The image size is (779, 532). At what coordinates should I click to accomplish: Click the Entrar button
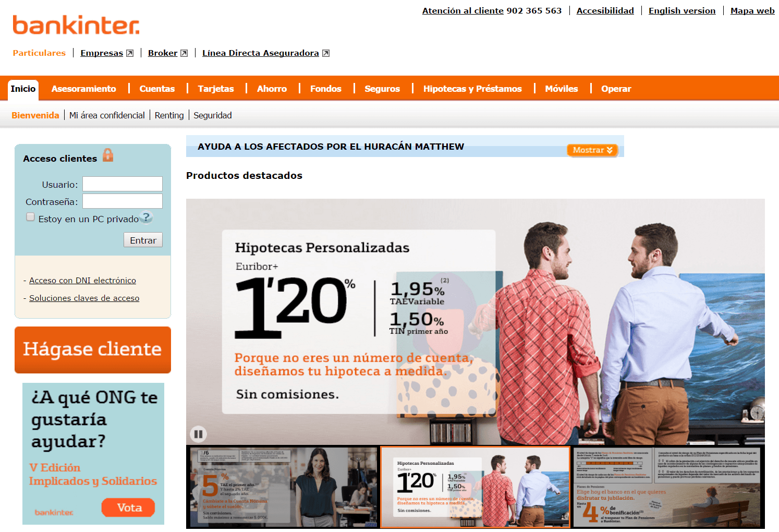point(143,240)
